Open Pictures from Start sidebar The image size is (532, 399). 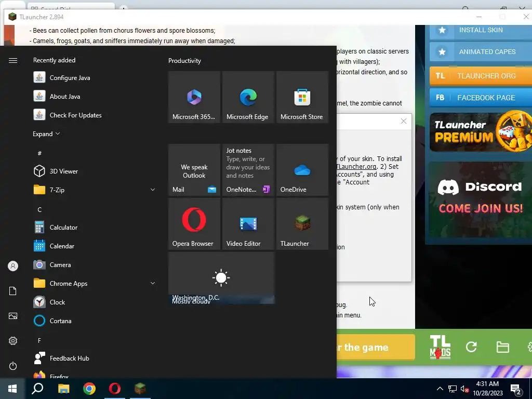point(13,316)
